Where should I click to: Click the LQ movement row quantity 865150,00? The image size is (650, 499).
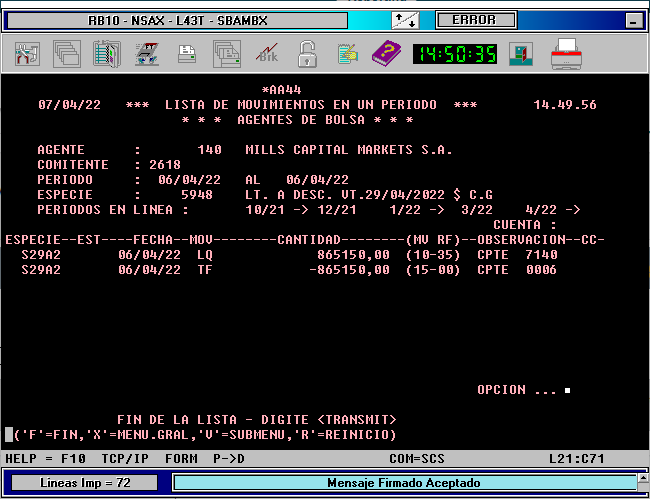point(353,254)
